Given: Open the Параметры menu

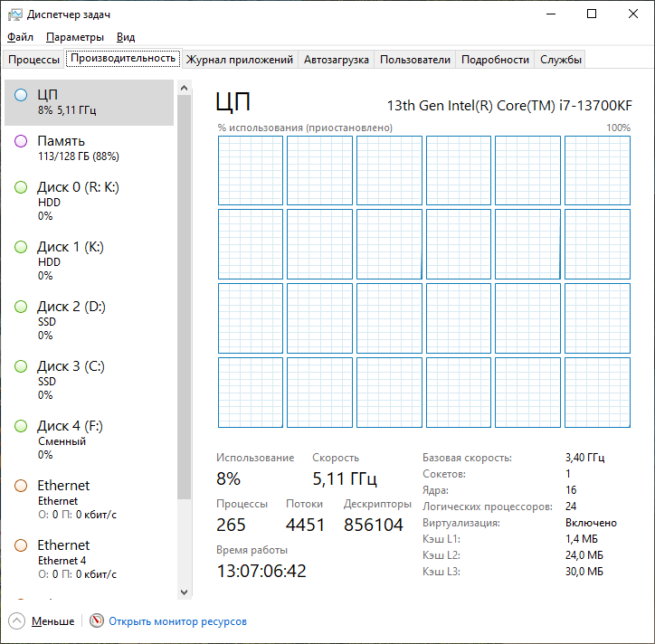Looking at the screenshot, I should pos(75,37).
